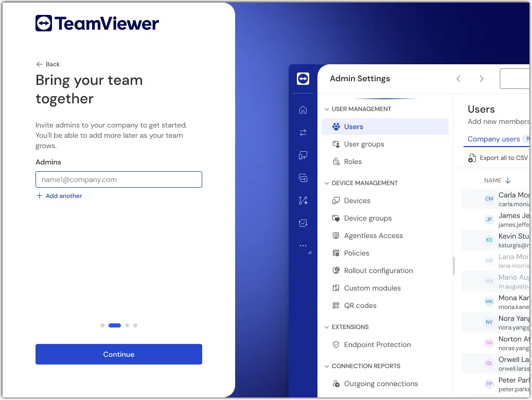
Task: Click the Roles icon
Action: click(x=336, y=161)
